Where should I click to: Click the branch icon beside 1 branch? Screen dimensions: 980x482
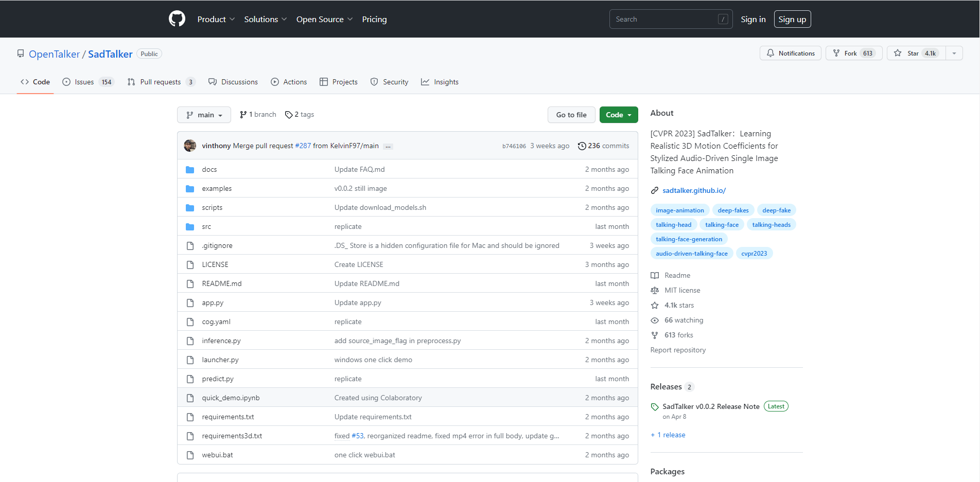[243, 115]
